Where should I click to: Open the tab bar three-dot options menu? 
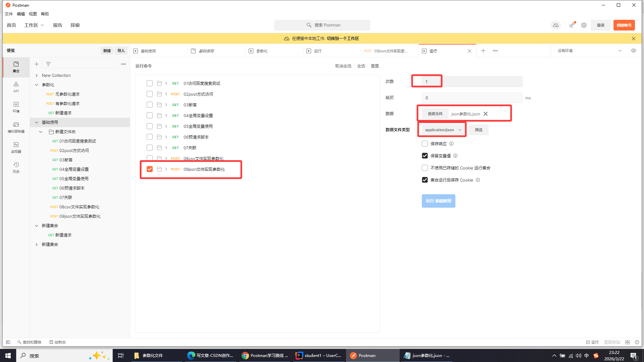[495, 51]
